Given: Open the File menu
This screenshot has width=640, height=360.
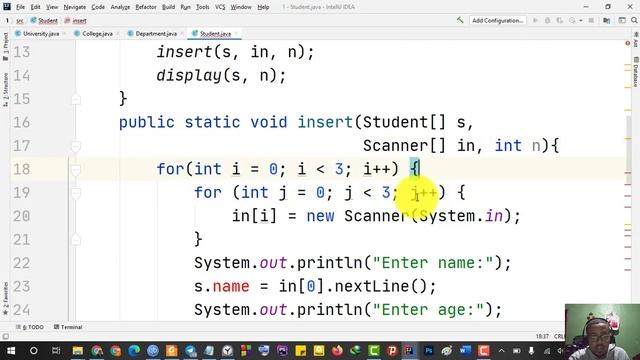Looking at the screenshot, I should click(x=20, y=7).
